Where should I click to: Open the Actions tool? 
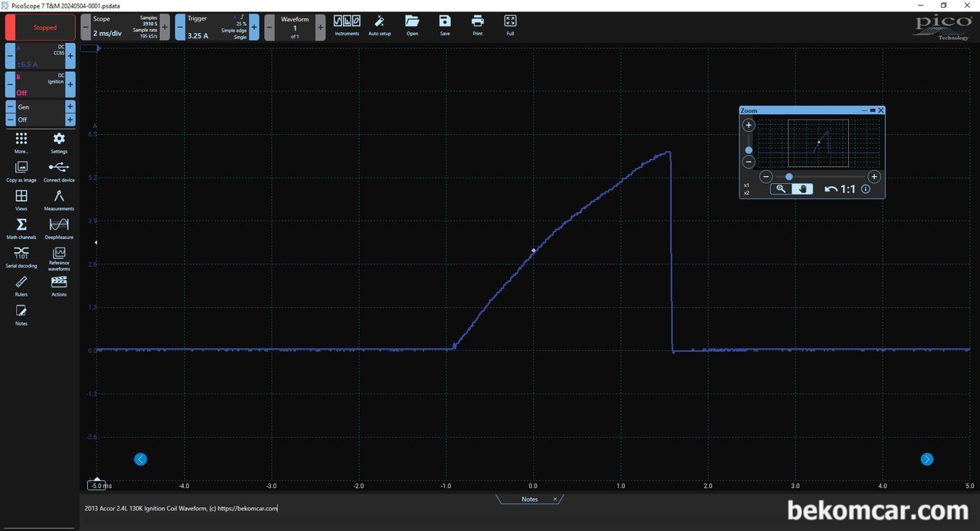[x=59, y=286]
